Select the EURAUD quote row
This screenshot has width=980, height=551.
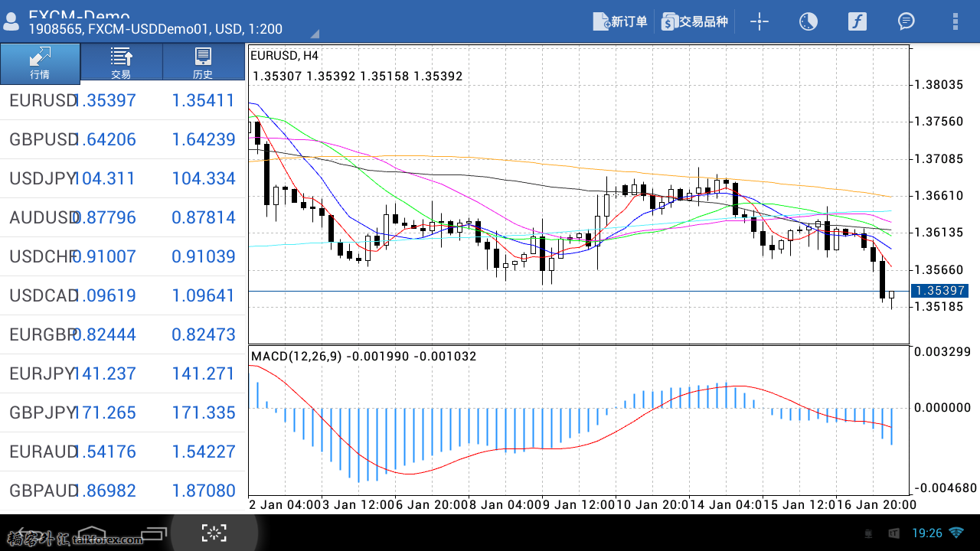click(x=122, y=452)
